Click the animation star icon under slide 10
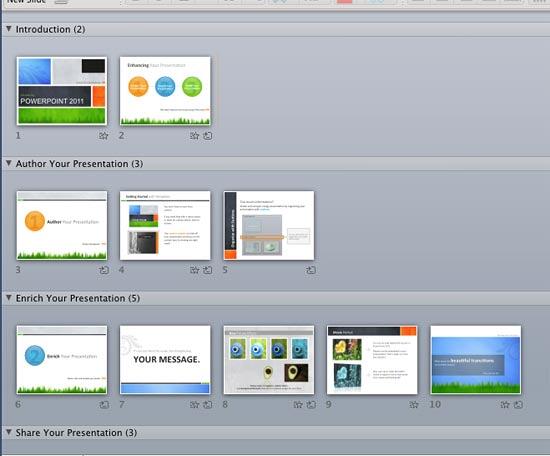 pos(505,405)
